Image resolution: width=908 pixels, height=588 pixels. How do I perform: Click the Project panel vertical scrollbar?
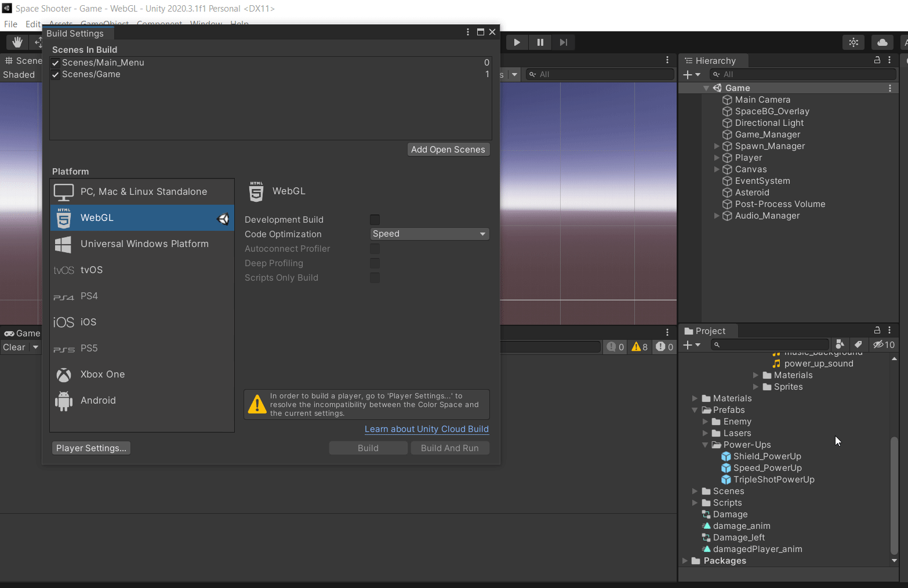click(894, 496)
